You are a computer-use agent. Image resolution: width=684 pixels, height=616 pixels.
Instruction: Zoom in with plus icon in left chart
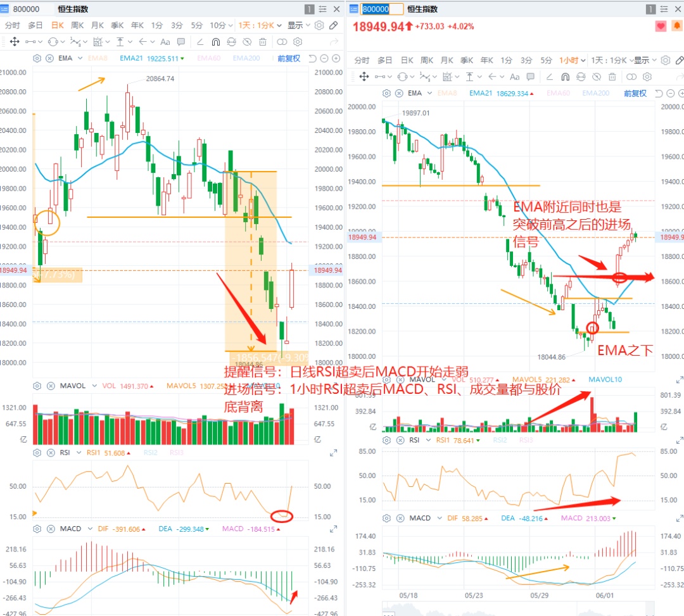(336, 58)
